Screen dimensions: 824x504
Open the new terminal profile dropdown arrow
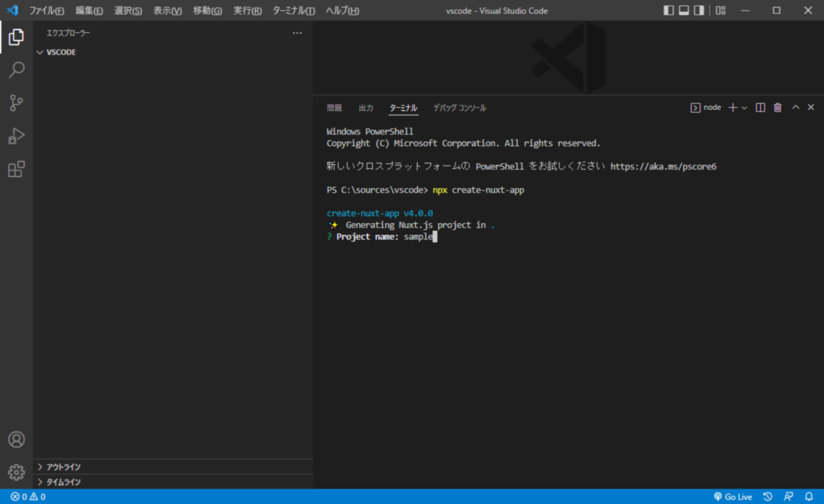[x=744, y=108]
